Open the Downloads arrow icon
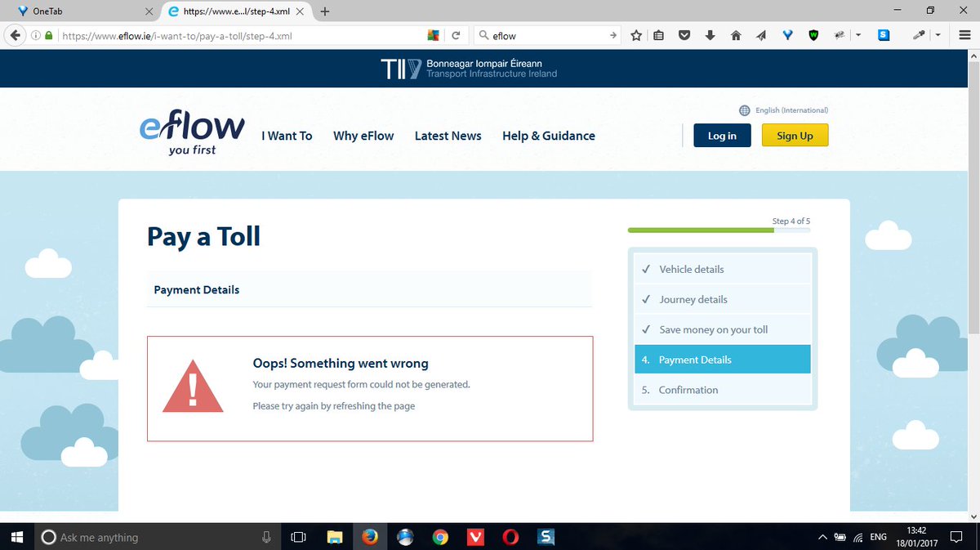Screen dimensions: 980x550 (710, 36)
